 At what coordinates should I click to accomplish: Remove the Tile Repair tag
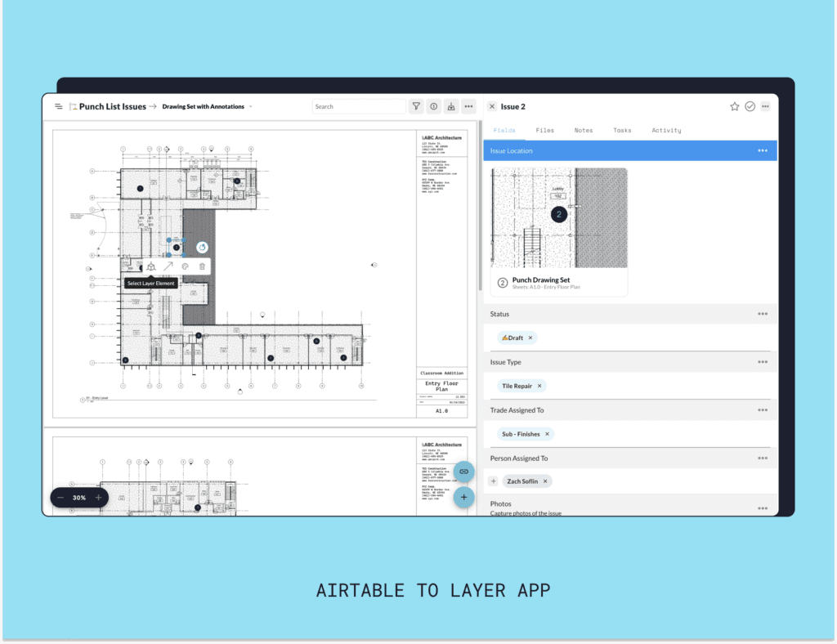pyautogui.click(x=539, y=386)
